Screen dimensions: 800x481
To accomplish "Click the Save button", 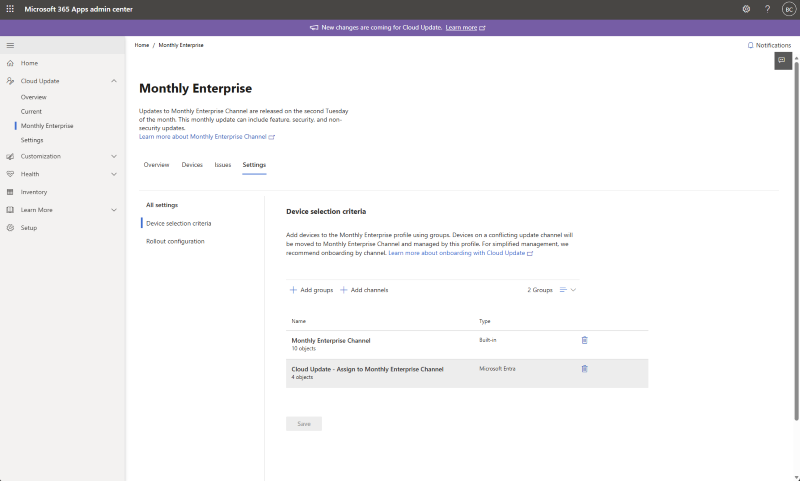I will click(x=304, y=424).
